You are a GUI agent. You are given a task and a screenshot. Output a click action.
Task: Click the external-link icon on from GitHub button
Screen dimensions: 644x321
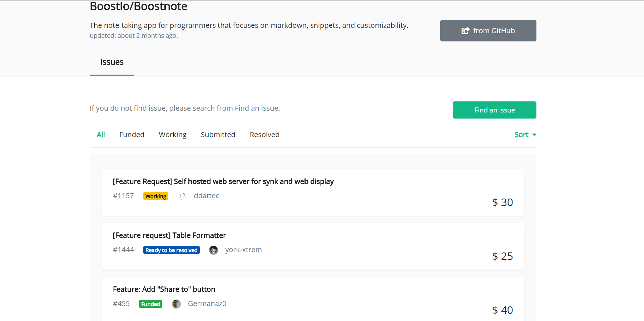tap(465, 31)
